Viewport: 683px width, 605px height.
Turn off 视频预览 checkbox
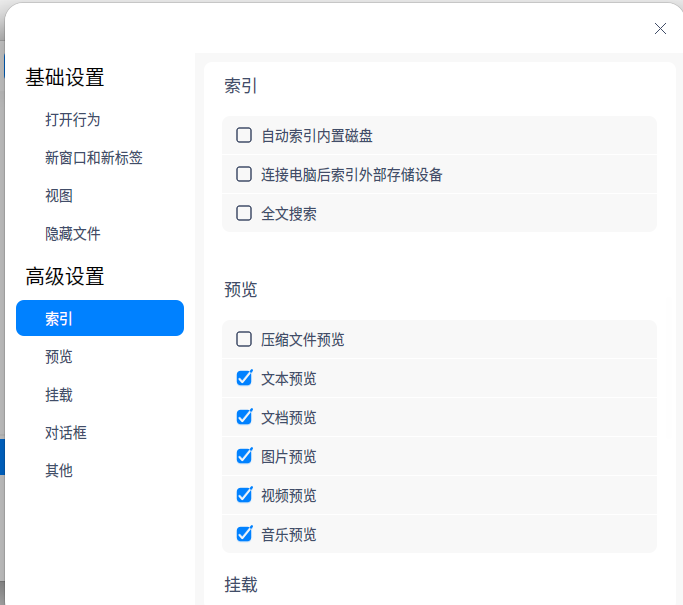click(x=244, y=495)
